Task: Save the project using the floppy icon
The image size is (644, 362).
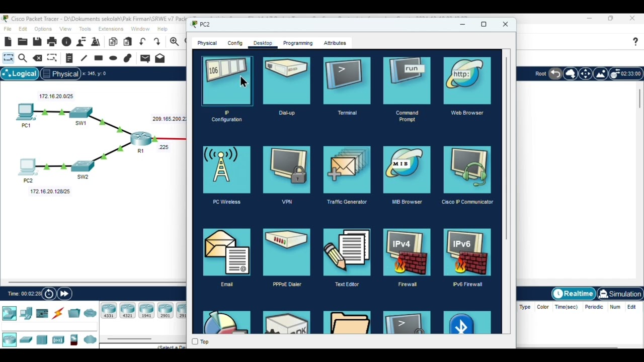Action: pos(37,42)
